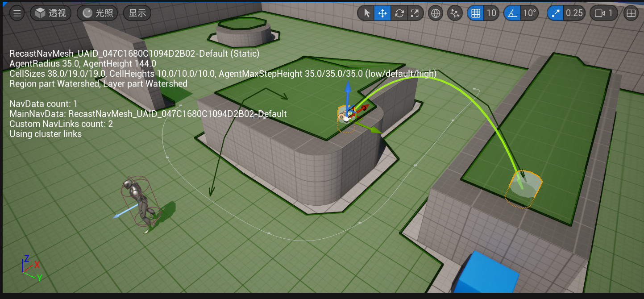Viewport: 644px width, 299px height.
Task: Open the 显示 show flags menu
Action: (x=137, y=13)
